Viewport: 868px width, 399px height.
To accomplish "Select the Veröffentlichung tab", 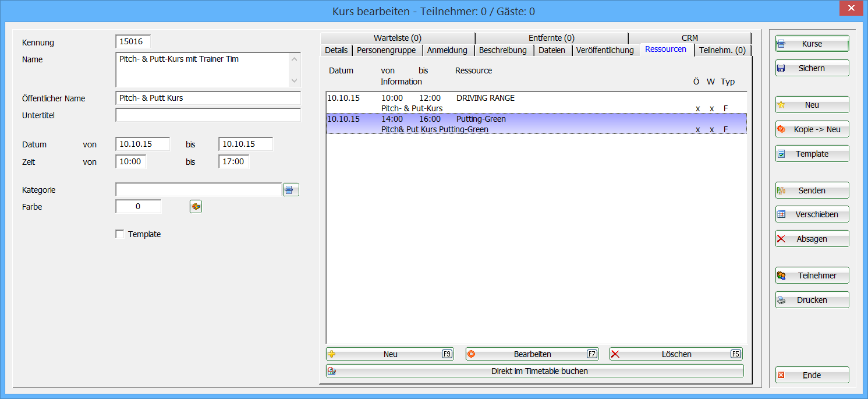I will coord(605,50).
